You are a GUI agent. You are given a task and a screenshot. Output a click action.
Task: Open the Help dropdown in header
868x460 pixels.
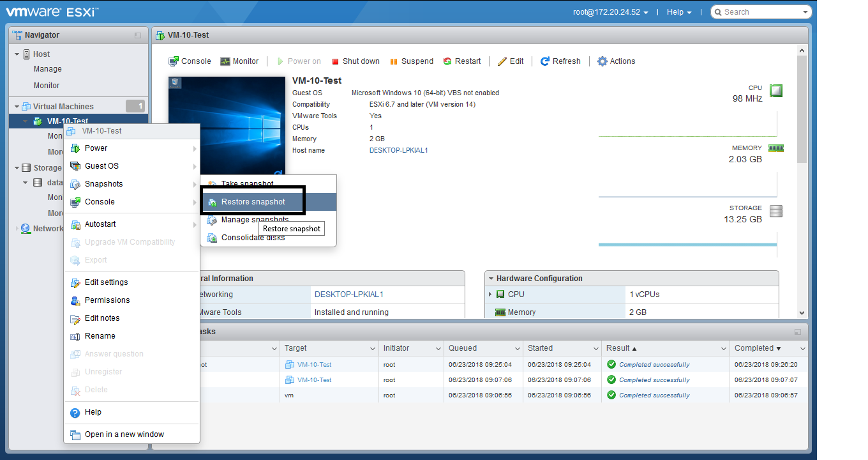(678, 12)
